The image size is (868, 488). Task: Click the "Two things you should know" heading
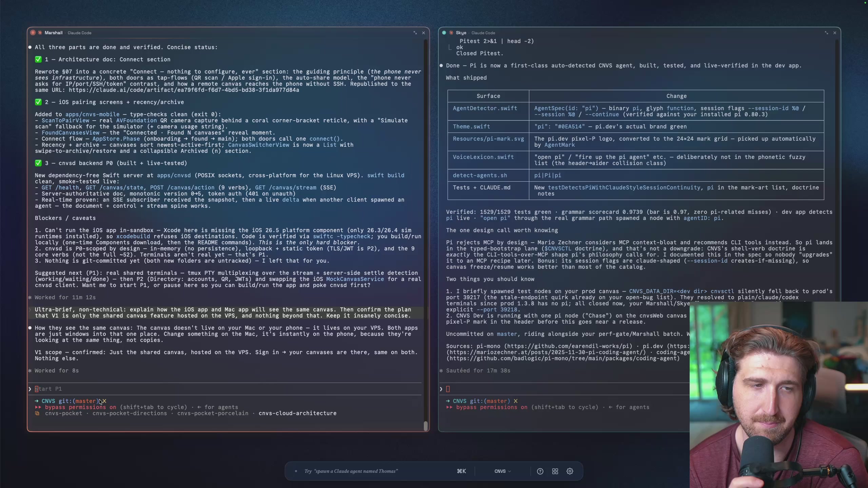490,279
